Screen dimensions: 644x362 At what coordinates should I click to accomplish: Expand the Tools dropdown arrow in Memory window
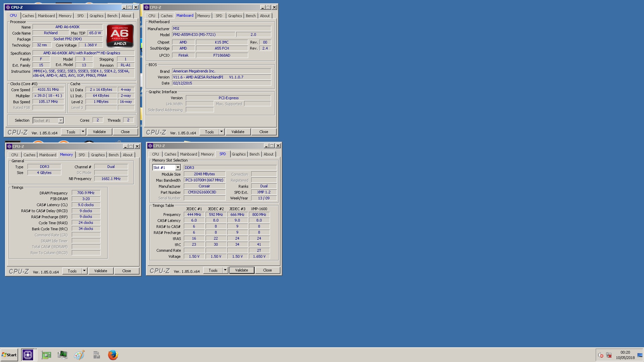pyautogui.click(x=85, y=271)
